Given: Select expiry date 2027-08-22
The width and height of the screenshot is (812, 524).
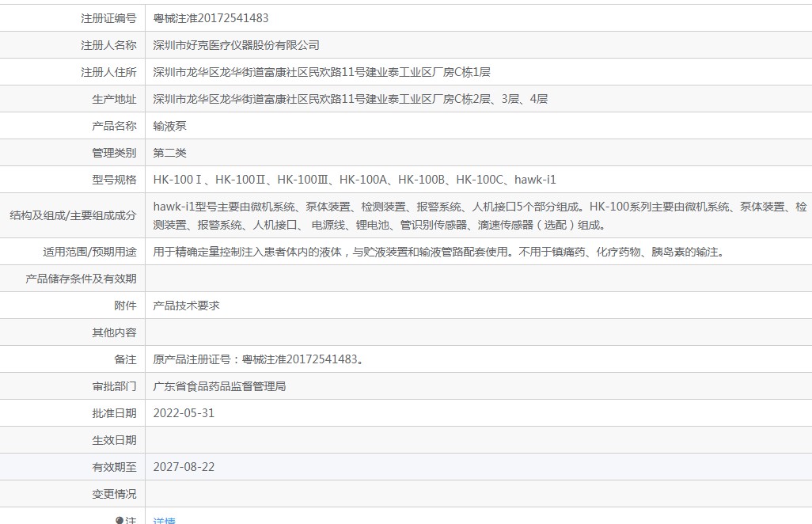Looking at the screenshot, I should click(x=184, y=467).
